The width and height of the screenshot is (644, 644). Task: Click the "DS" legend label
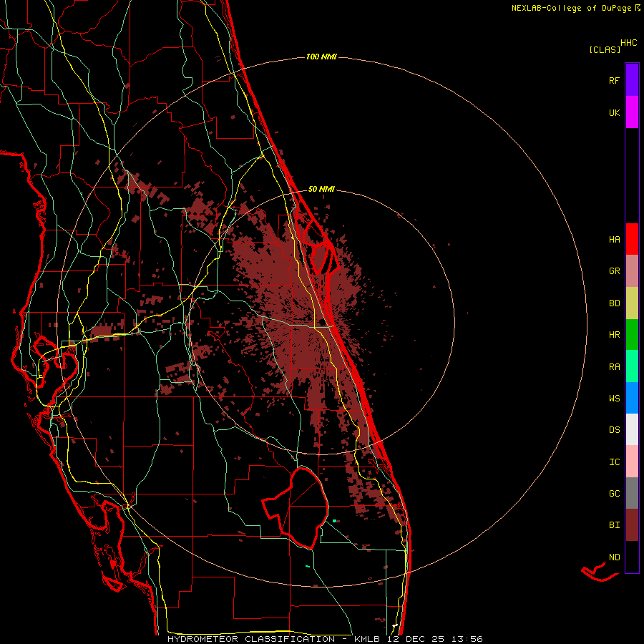click(x=614, y=430)
